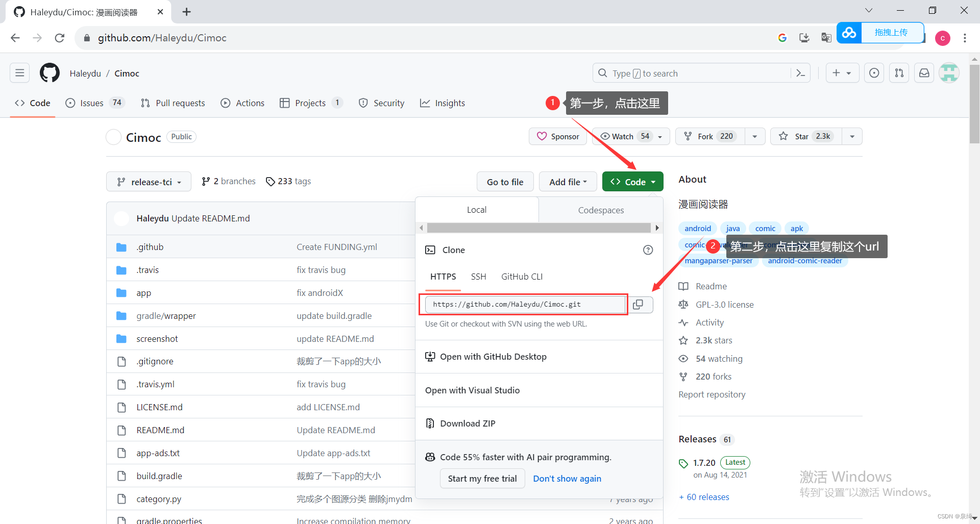Image resolution: width=980 pixels, height=524 pixels.
Task: Click the horizontal scrollbar in Code popup
Action: [539, 228]
